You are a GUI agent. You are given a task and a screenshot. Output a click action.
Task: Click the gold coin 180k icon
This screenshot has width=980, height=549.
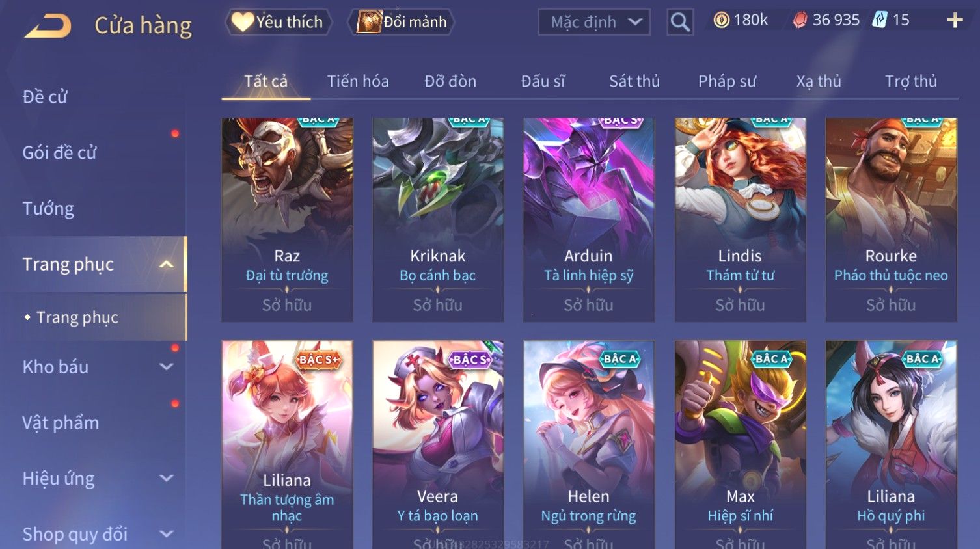721,21
